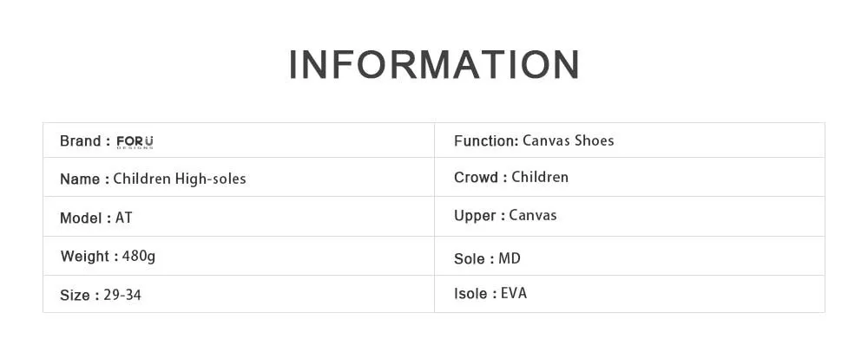
Task: Click the Size label
Action: (x=75, y=296)
